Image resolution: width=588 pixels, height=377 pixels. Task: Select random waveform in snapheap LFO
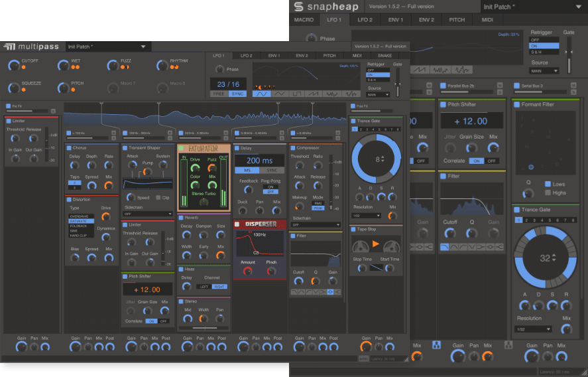(462, 70)
